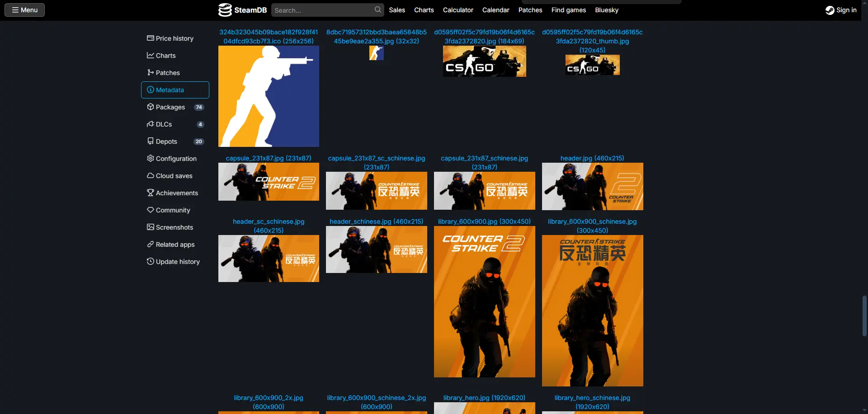Click the Configuration gear icon
Image resolution: width=868 pixels, height=414 pixels.
pos(150,159)
